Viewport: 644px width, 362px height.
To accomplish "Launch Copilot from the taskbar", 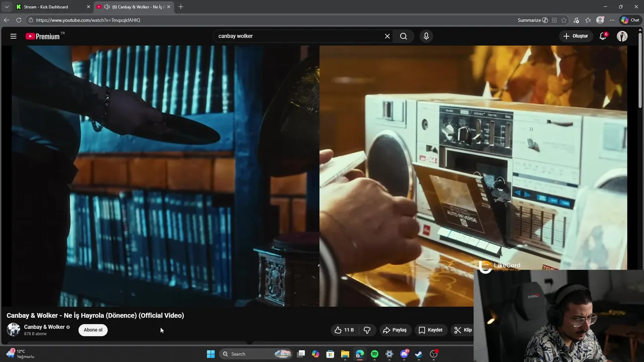I will [x=315, y=354].
